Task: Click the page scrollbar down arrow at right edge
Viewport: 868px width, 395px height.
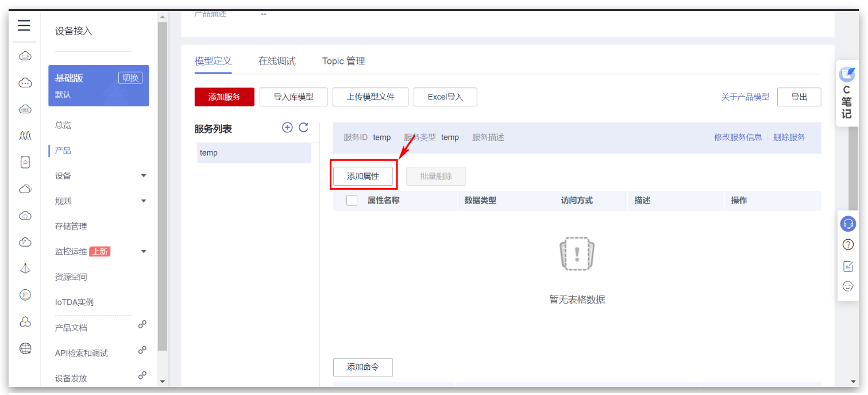Action: tap(853, 381)
